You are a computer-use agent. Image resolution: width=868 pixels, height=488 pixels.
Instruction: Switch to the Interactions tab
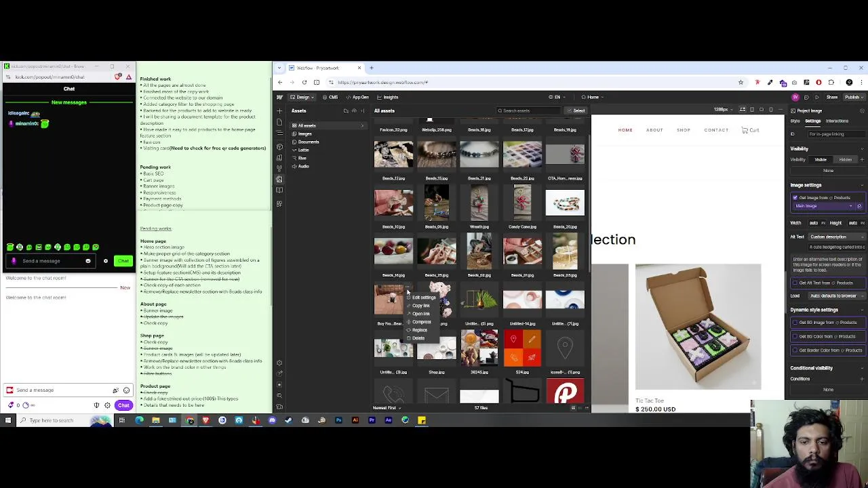837,121
